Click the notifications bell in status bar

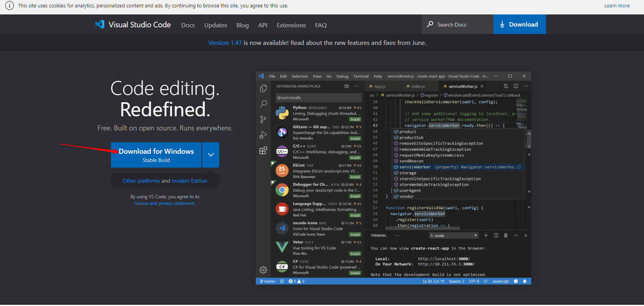click(524, 281)
